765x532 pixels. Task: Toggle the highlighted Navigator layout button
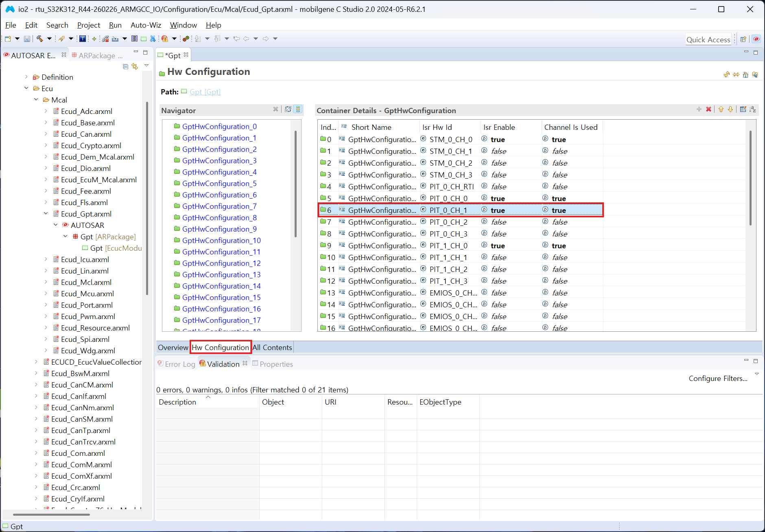tap(298, 109)
